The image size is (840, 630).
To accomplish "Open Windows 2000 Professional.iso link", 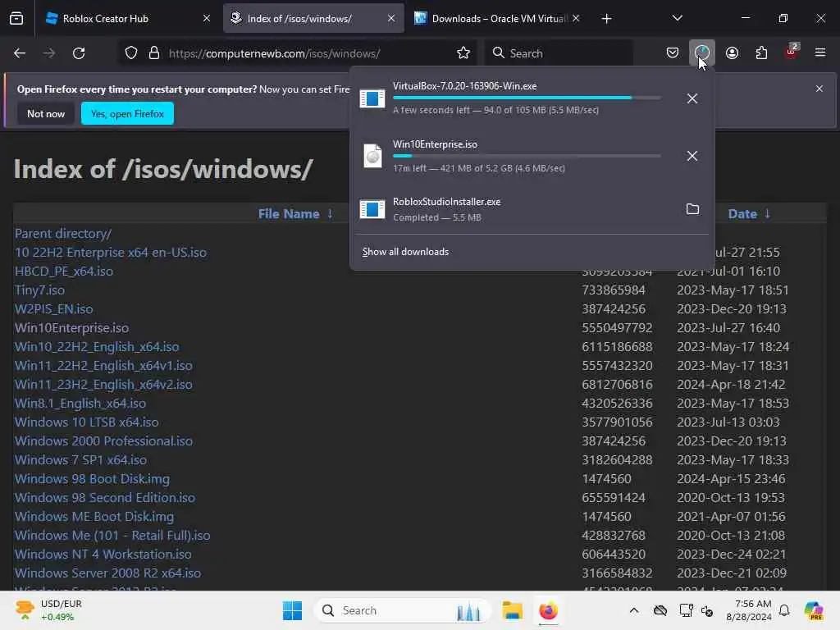I will tap(103, 441).
